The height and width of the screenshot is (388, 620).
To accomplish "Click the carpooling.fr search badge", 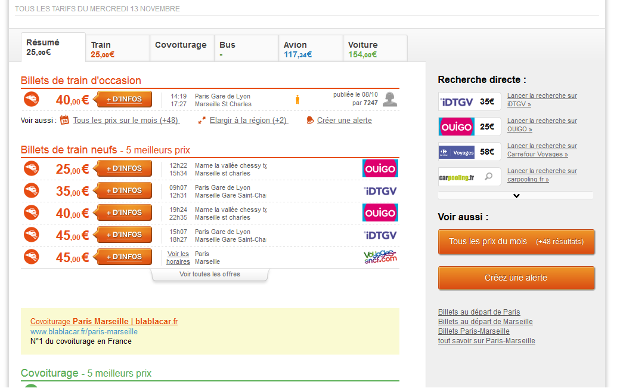I will [469, 177].
